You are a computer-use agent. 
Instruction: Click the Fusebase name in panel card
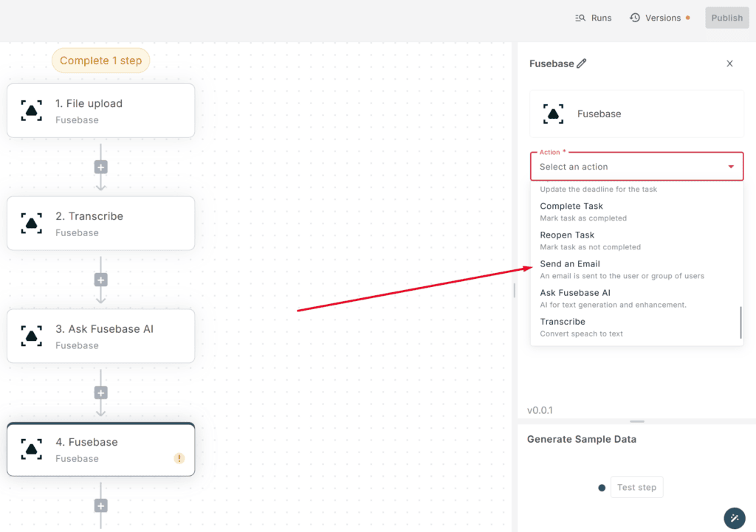click(599, 114)
